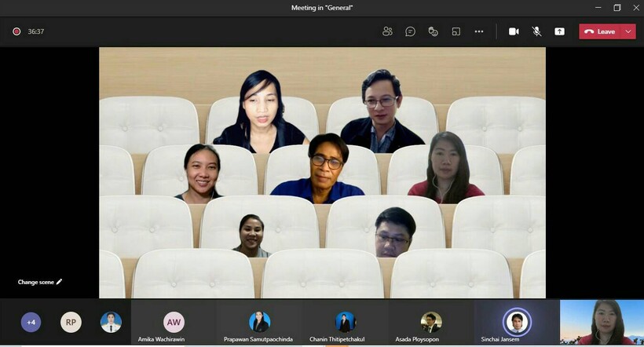Share content with the upload tray icon
The height and width of the screenshot is (347, 644).
click(x=559, y=31)
